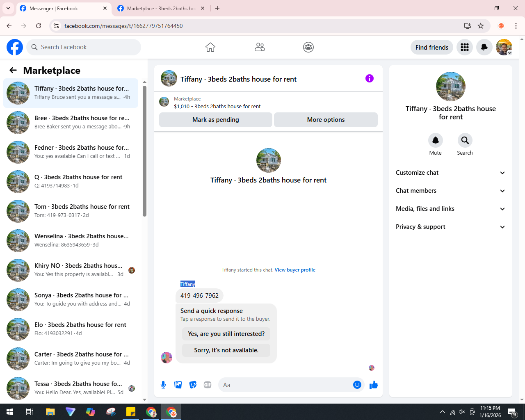
Task: Click the conversation list scrollbar
Action: click(x=144, y=151)
